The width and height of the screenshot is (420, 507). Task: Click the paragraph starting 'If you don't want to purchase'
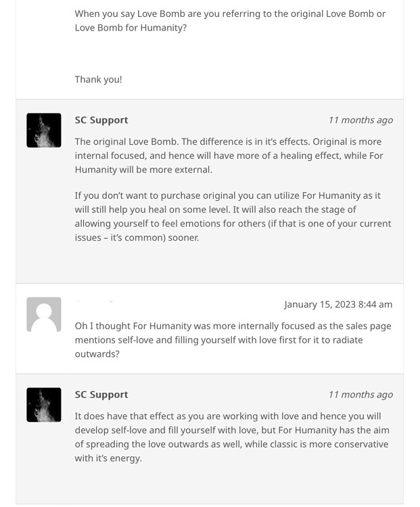233,216
